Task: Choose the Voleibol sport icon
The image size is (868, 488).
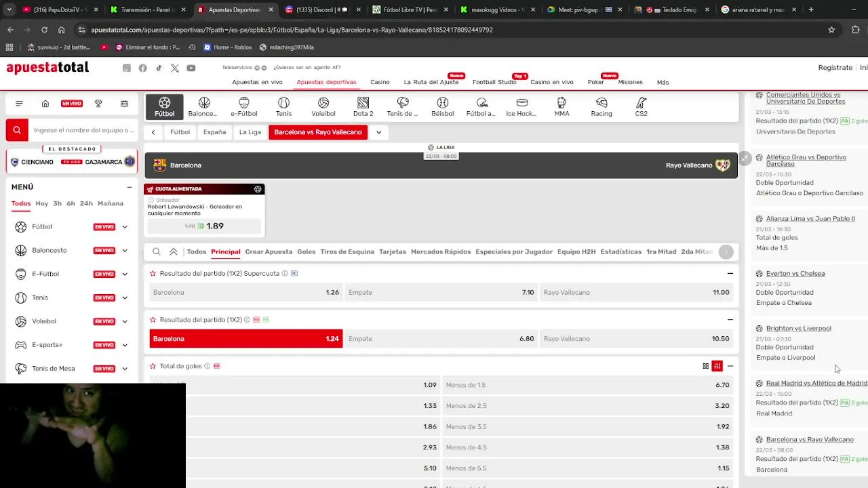Action: click(x=323, y=107)
